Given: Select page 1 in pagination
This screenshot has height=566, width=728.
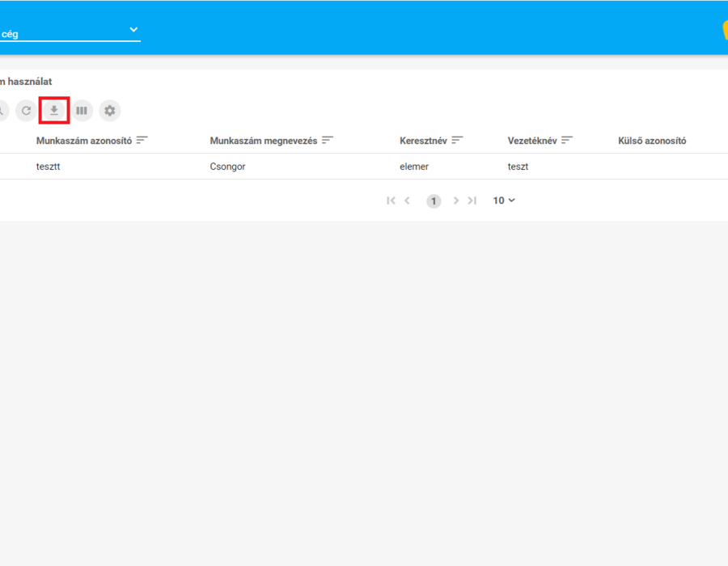Looking at the screenshot, I should (x=434, y=201).
